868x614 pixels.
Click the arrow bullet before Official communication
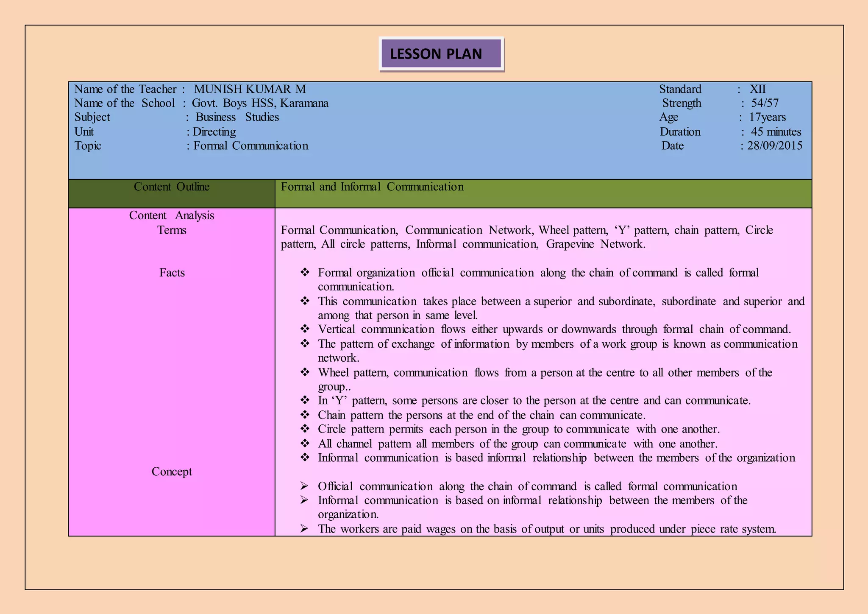coord(304,486)
